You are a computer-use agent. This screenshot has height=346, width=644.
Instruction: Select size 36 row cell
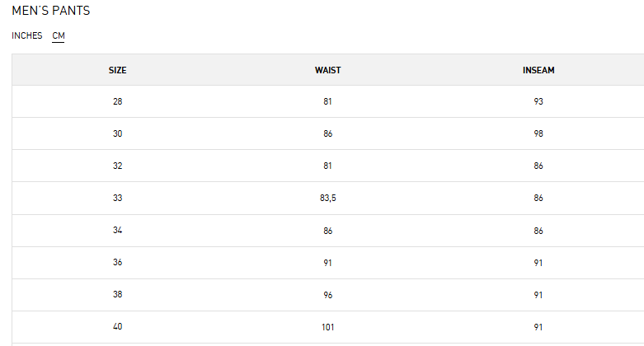[x=117, y=262]
